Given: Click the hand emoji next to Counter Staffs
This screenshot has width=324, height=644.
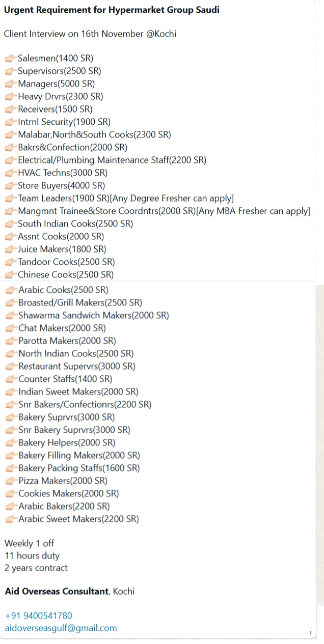Looking at the screenshot, I should click(x=11, y=379).
